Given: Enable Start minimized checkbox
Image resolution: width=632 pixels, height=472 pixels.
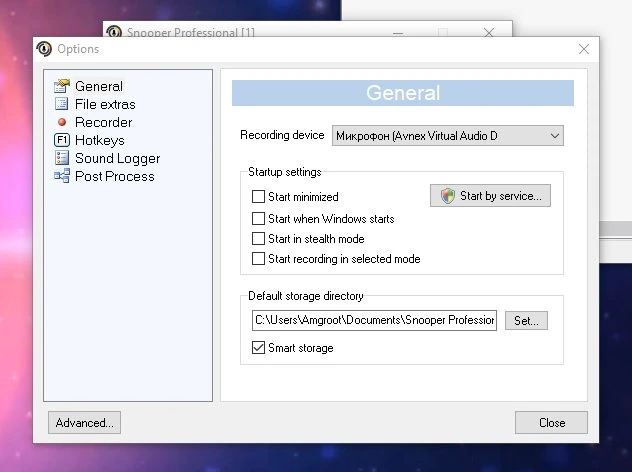Looking at the screenshot, I should coord(258,197).
